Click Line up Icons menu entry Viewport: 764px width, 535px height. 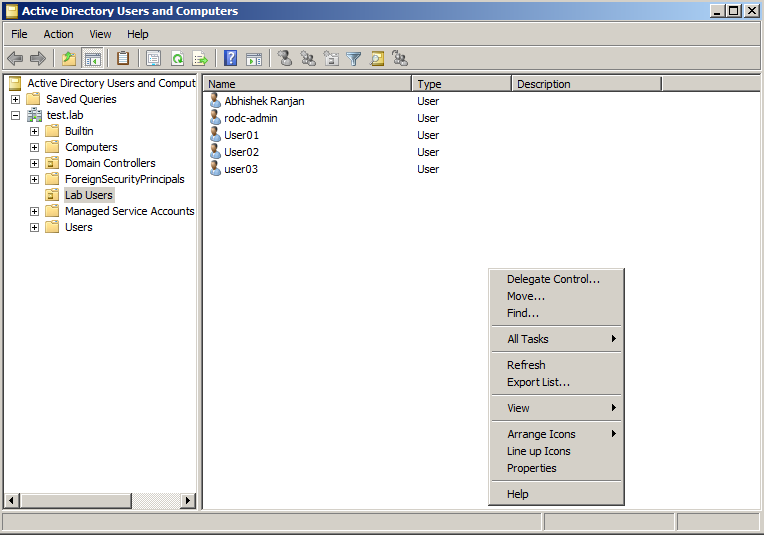tap(556, 451)
